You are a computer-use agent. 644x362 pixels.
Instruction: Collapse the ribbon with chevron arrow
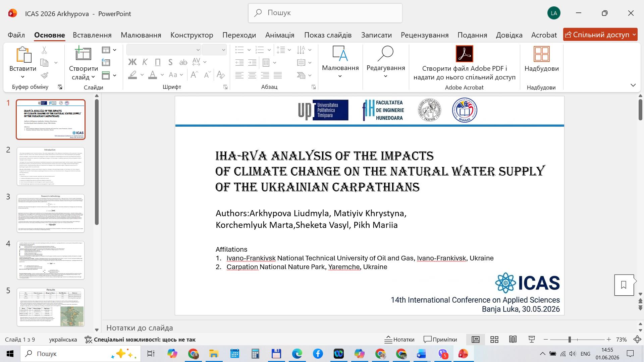[x=633, y=85]
